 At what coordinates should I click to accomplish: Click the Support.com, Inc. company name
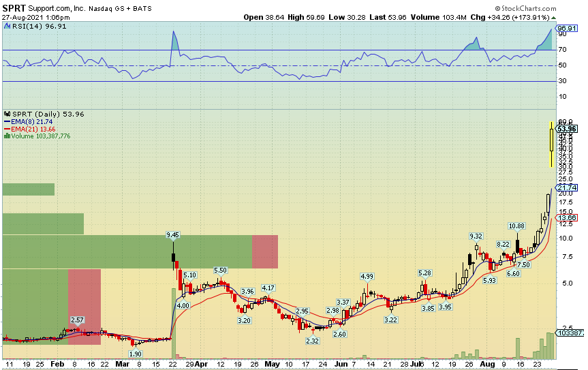[57, 8]
